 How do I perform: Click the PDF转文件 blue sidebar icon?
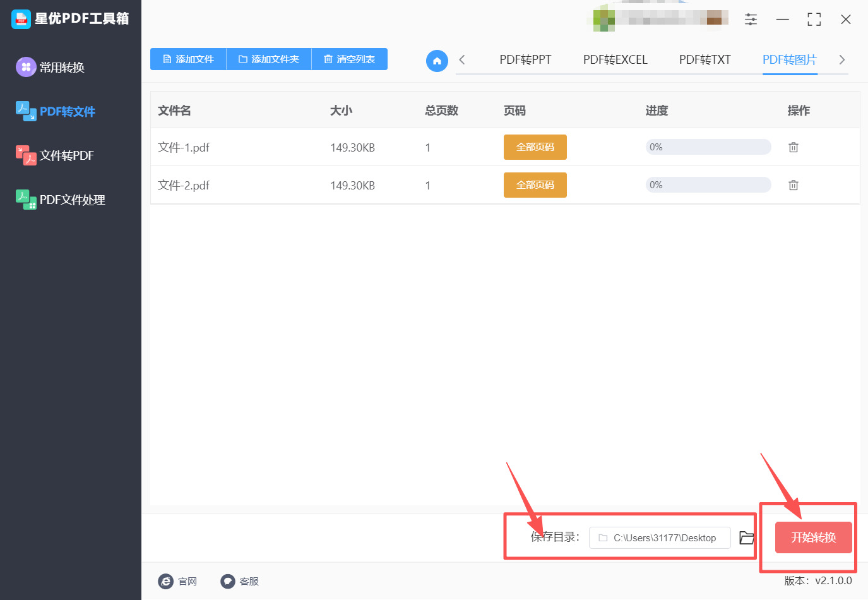(26, 111)
